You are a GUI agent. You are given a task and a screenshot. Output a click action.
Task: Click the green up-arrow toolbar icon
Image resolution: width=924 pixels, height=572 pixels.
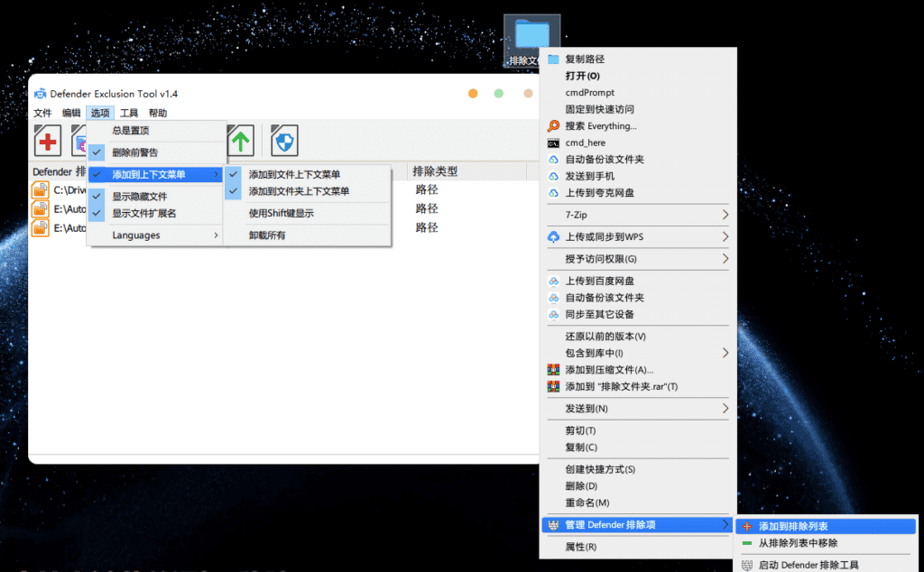click(240, 141)
